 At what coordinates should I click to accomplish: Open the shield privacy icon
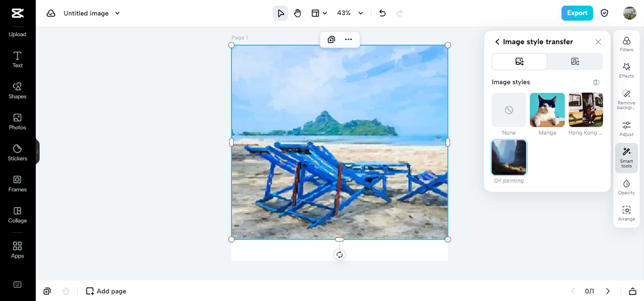click(x=605, y=13)
